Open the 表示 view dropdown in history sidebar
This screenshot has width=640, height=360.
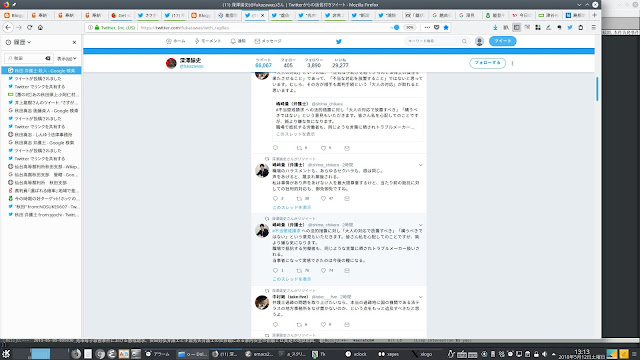pos(67,58)
